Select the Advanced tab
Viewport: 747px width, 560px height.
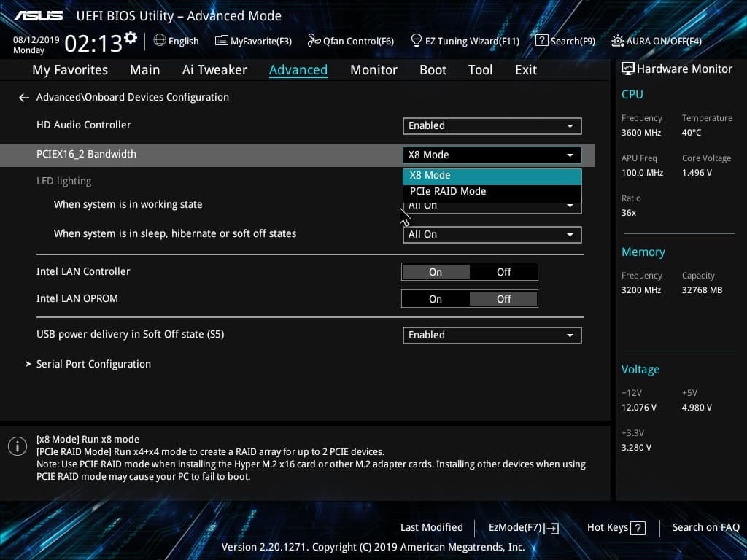(x=298, y=70)
